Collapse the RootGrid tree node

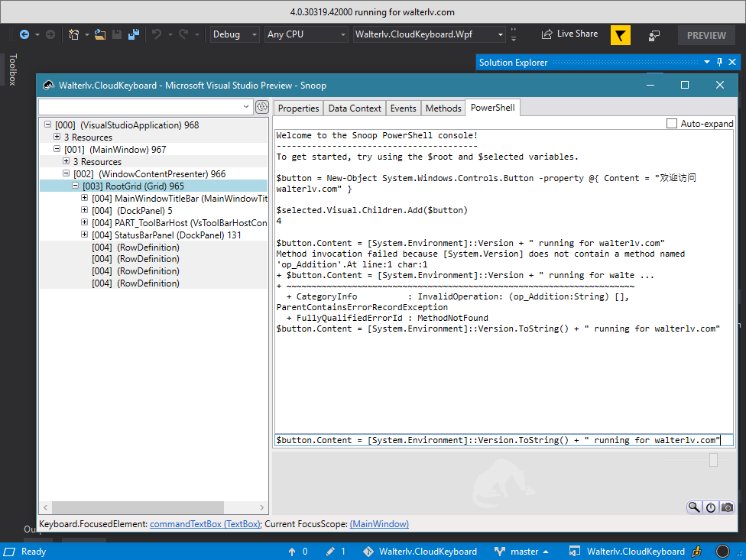coord(76,186)
